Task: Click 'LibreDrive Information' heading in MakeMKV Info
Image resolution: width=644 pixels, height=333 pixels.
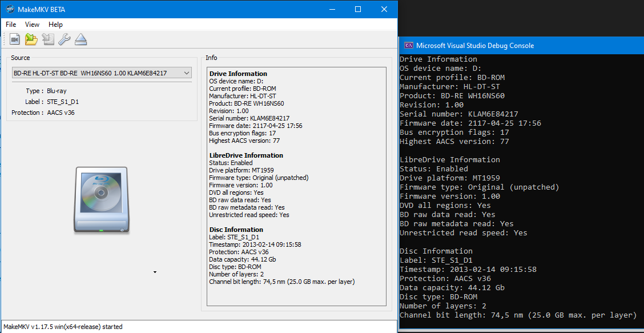Action: point(246,155)
